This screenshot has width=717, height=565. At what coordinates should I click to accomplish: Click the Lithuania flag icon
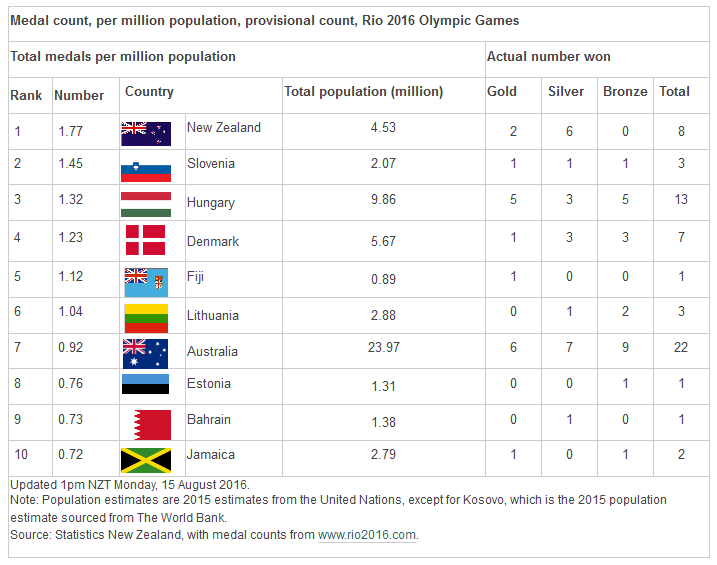[x=146, y=319]
